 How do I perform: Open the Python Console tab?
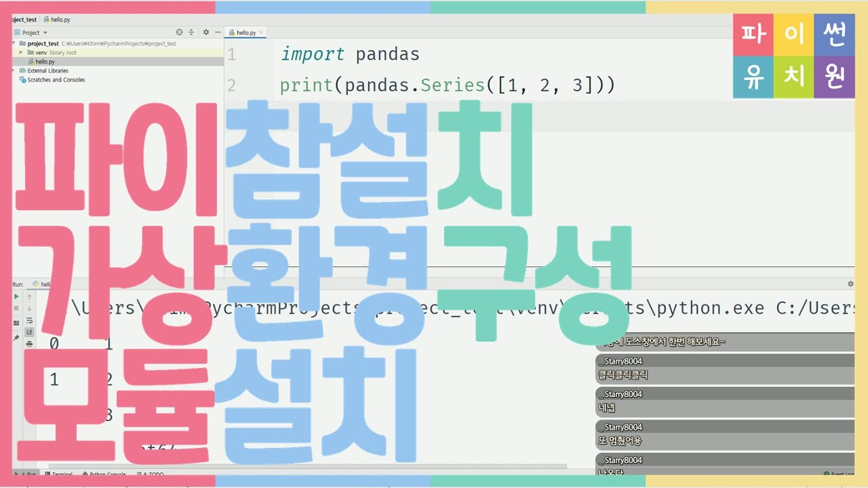[104, 474]
